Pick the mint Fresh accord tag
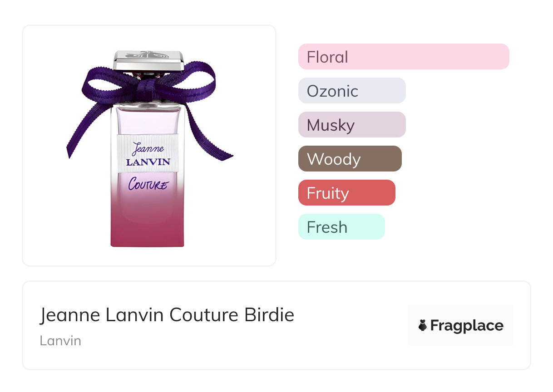Image resolution: width=553 pixels, height=392 pixels. (x=341, y=227)
